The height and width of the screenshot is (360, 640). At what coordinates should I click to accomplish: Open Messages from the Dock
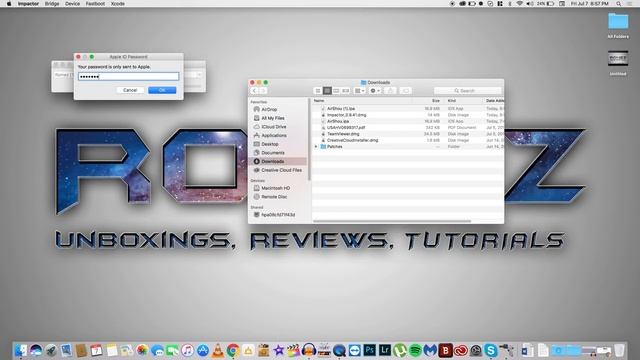point(157,350)
